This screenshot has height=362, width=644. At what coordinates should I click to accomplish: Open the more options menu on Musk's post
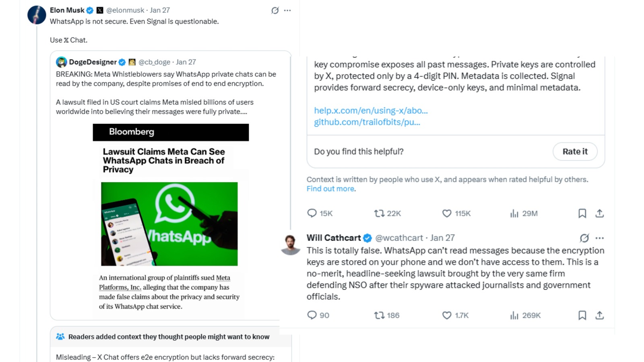(287, 10)
